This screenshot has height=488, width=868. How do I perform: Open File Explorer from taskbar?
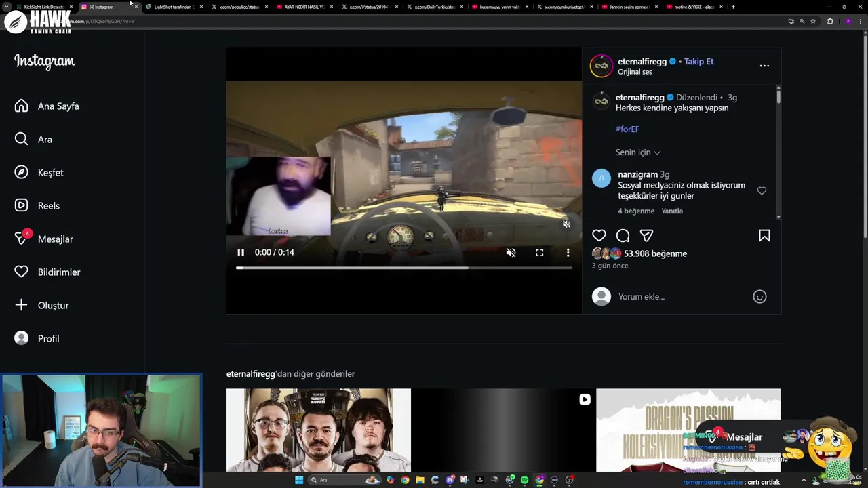click(420, 480)
